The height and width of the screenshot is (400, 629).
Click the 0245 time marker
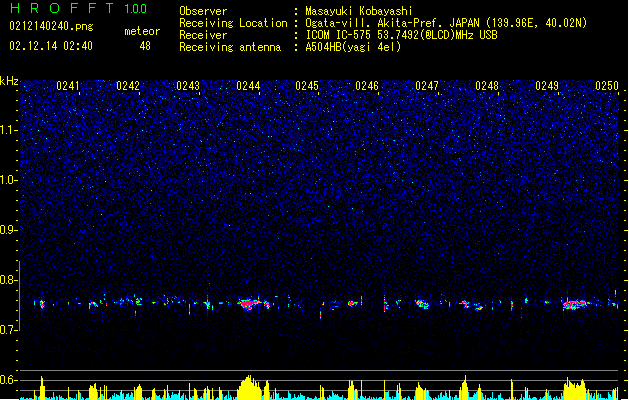pos(307,86)
